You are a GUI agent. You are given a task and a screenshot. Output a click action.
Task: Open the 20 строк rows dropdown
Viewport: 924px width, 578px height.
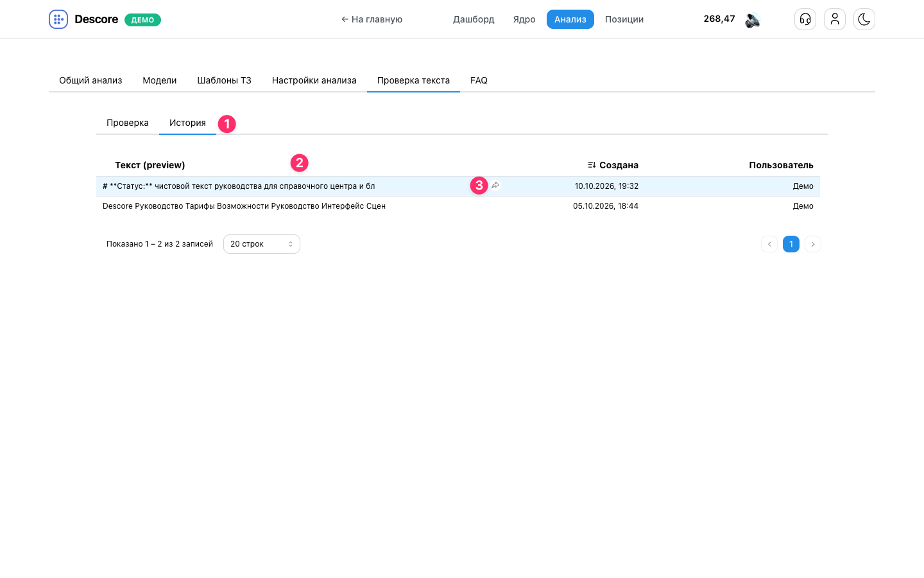[262, 244]
